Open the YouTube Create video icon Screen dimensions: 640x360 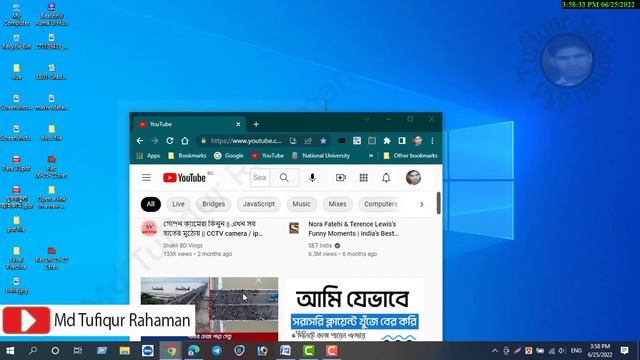point(340,178)
